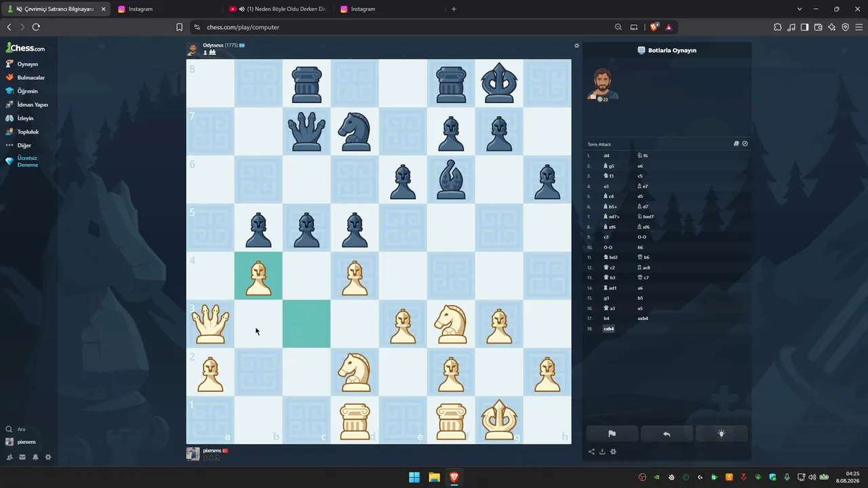This screenshot has height=488, width=868.
Task: Select the highlighted move cxb4
Action: [x=609, y=329]
